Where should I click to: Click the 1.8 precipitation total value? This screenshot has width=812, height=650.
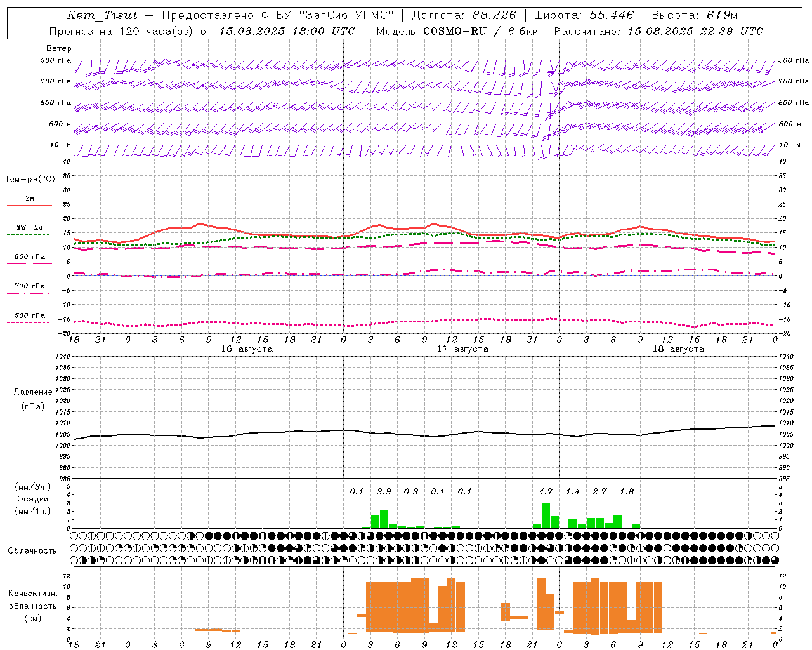coord(627,491)
